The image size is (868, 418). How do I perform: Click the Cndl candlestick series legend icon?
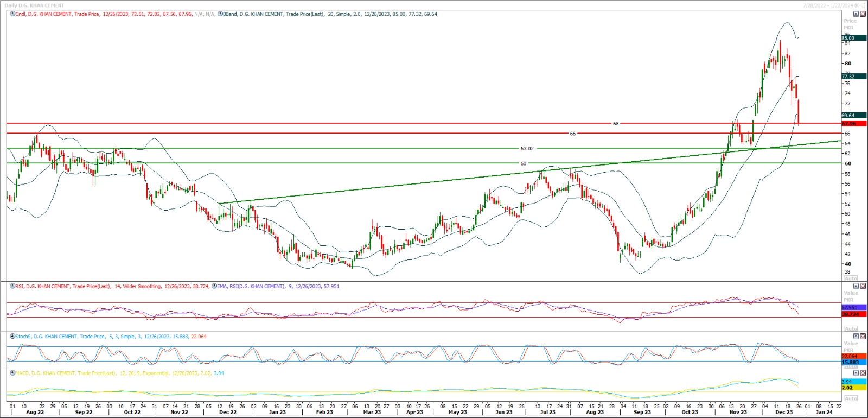(12, 14)
